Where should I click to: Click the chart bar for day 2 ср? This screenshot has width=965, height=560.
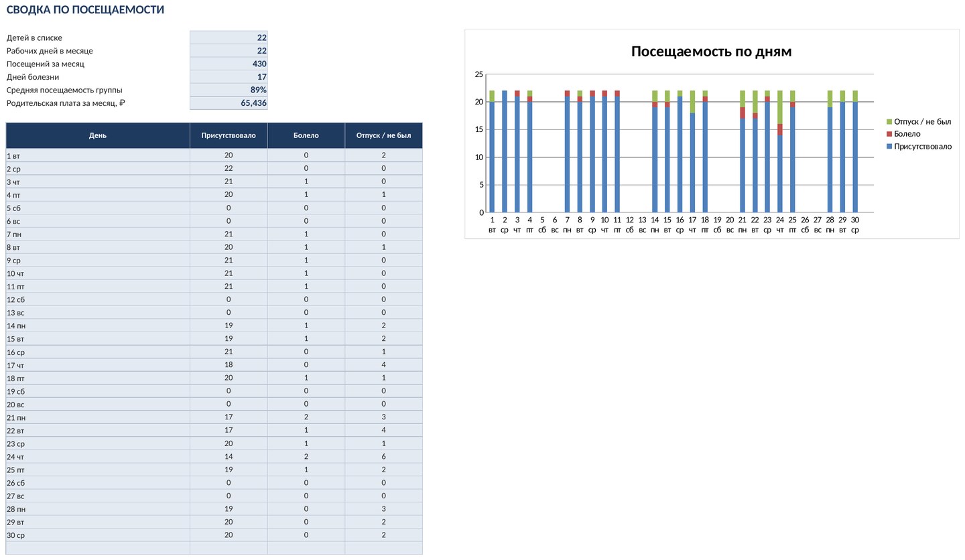click(x=505, y=151)
